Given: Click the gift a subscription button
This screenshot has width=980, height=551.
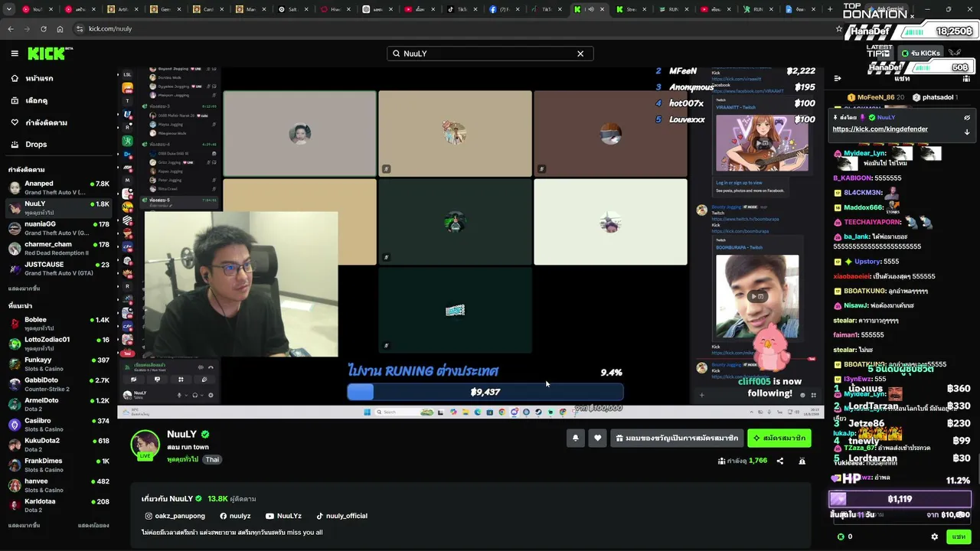Looking at the screenshot, I should point(677,438).
